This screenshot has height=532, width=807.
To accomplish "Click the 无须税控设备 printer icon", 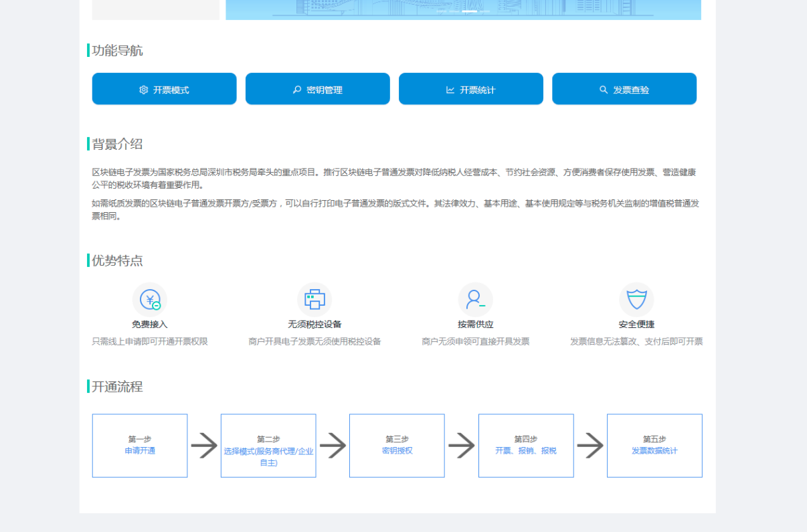I will (315, 300).
